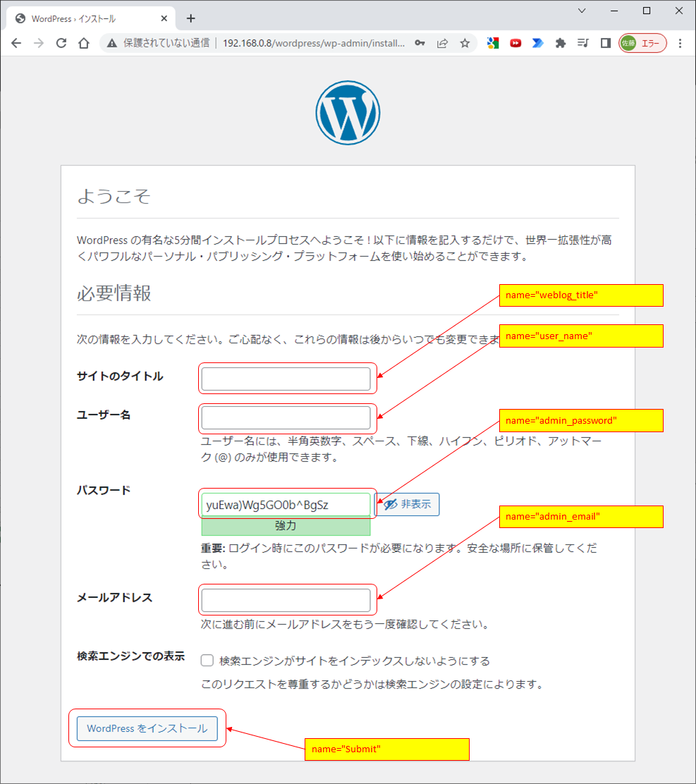
Task: Click the WordPress をインストール button
Action: (x=147, y=728)
